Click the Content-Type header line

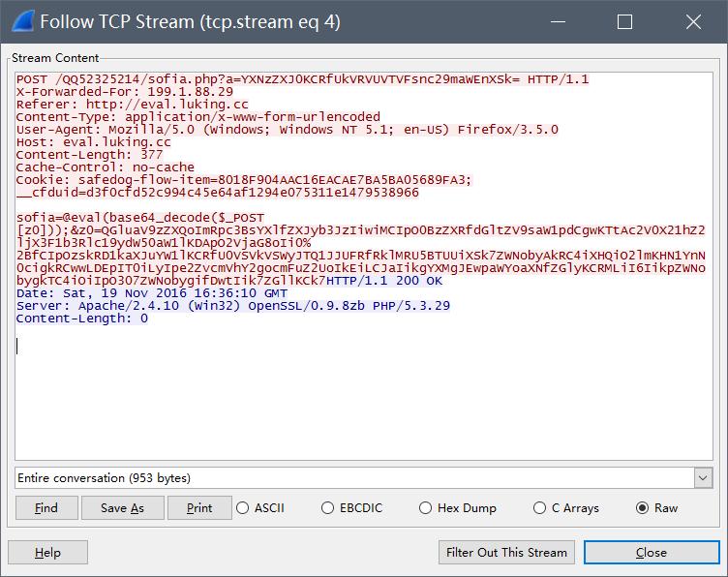(198, 117)
